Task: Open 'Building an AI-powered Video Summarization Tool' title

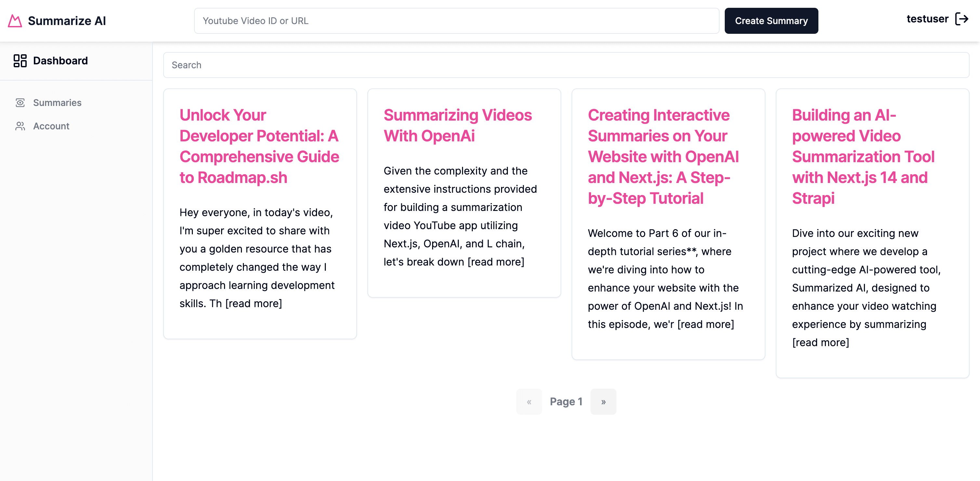Action: point(863,157)
